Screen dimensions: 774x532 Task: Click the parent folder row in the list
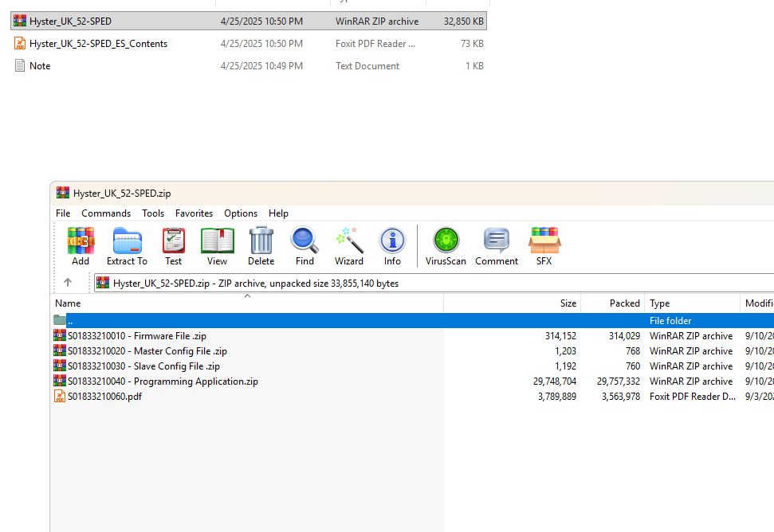coord(239,320)
